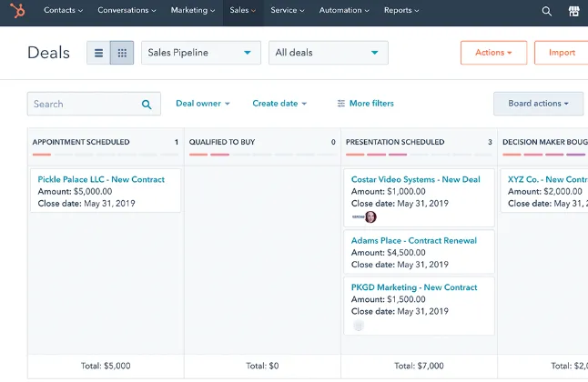Click the Presentation Scheduled stage progress bar

click(419, 155)
